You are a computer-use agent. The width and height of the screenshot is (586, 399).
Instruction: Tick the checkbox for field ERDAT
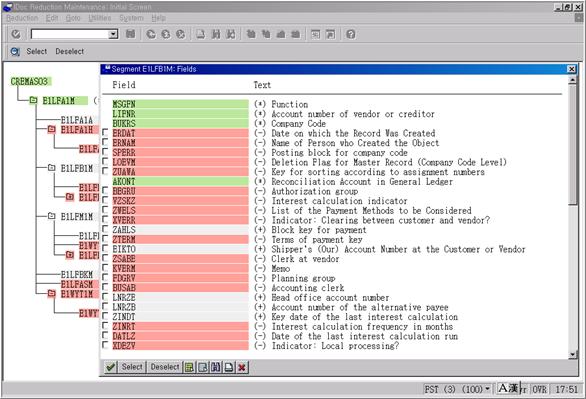(105, 132)
